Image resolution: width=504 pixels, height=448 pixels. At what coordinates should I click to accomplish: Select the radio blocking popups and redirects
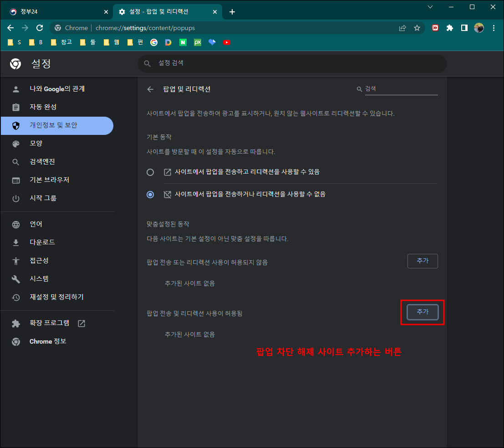point(150,194)
